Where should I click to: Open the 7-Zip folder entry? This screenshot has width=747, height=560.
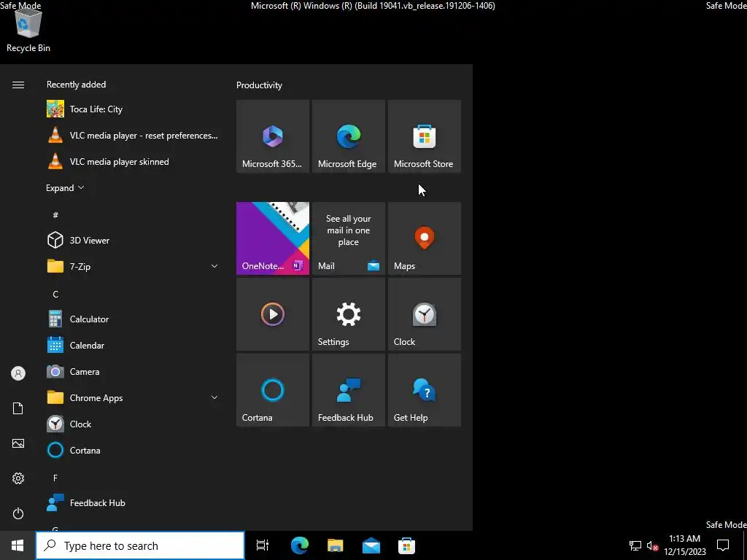click(x=133, y=266)
